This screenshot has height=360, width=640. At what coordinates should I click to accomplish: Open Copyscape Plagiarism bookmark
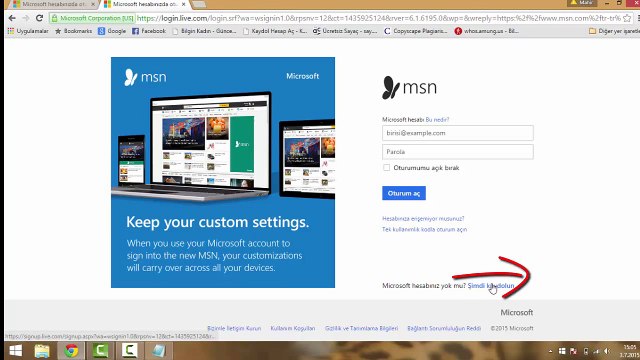[x=416, y=31]
